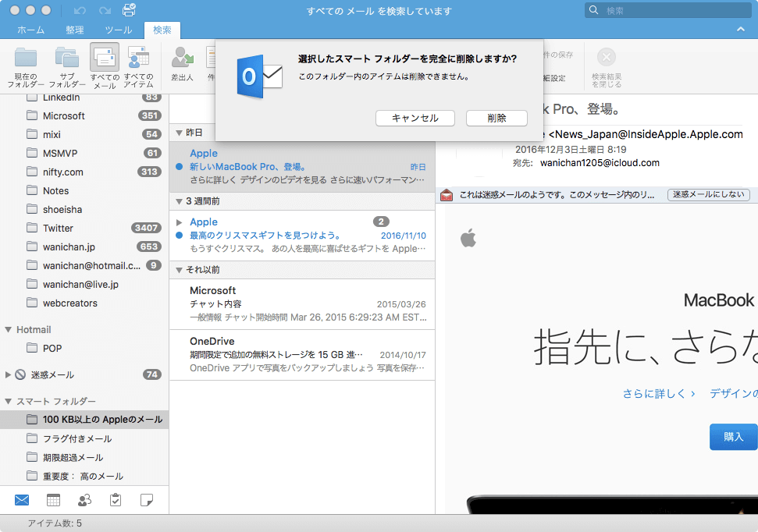Confirm with the 削除 button
Screen dimensions: 758x532
[x=496, y=118]
